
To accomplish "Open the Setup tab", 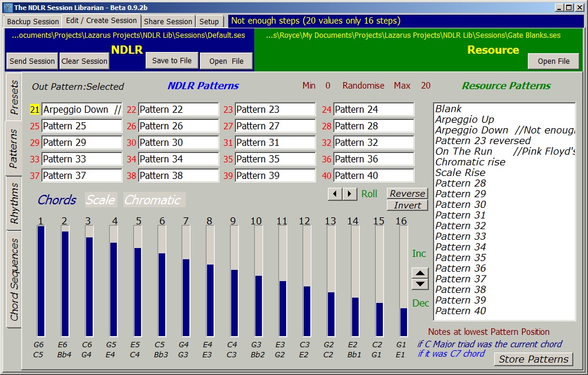I will [x=209, y=21].
